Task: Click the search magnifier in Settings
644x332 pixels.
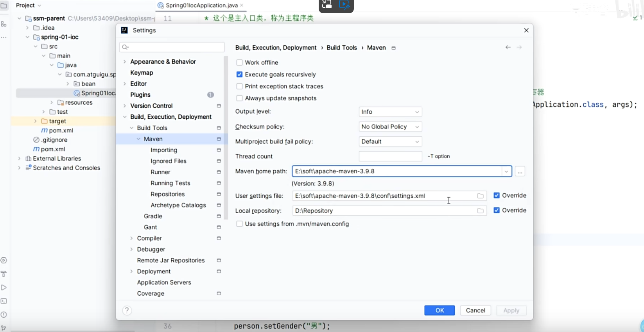Action: click(125, 47)
